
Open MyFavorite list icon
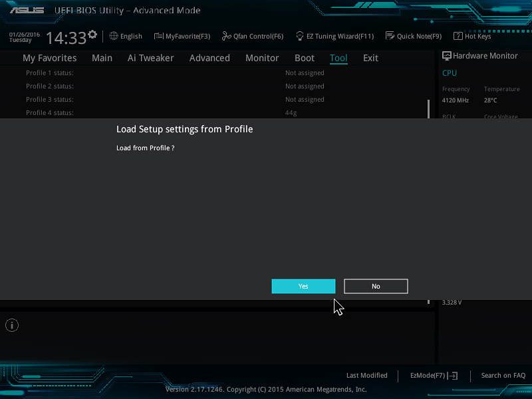point(158,36)
